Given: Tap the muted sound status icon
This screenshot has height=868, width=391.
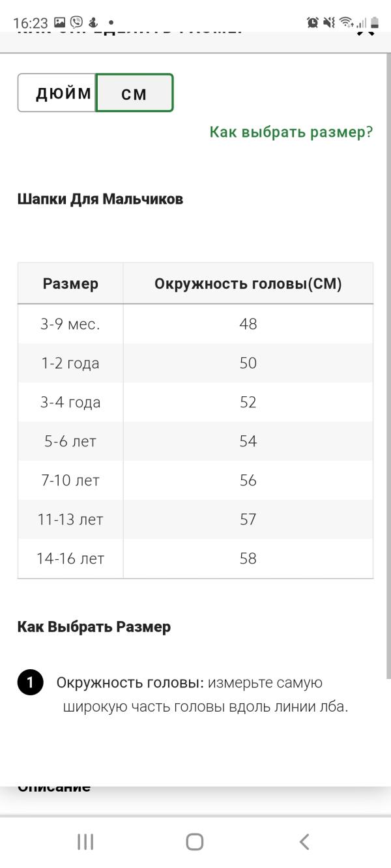Looking at the screenshot, I should click(330, 22).
